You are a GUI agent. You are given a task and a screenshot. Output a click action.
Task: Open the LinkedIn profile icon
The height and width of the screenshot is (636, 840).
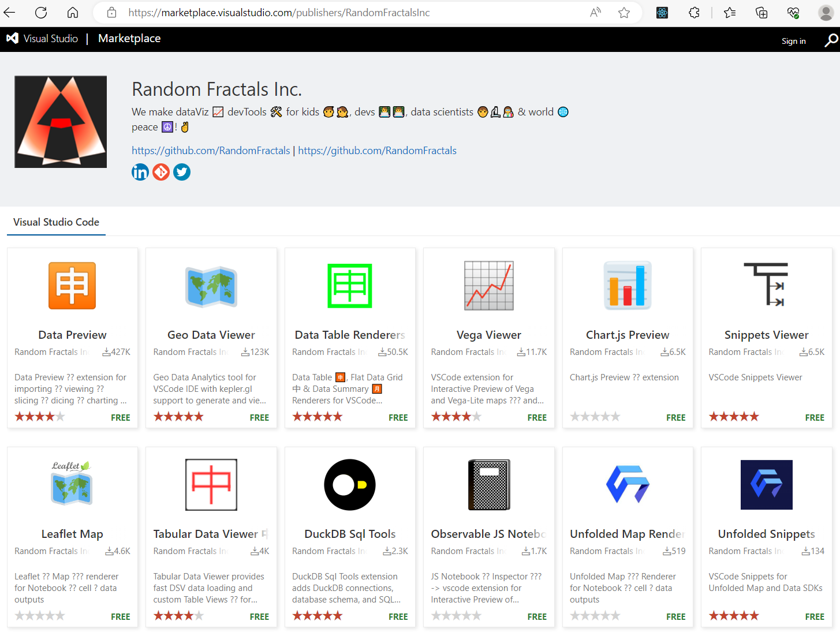(x=140, y=172)
